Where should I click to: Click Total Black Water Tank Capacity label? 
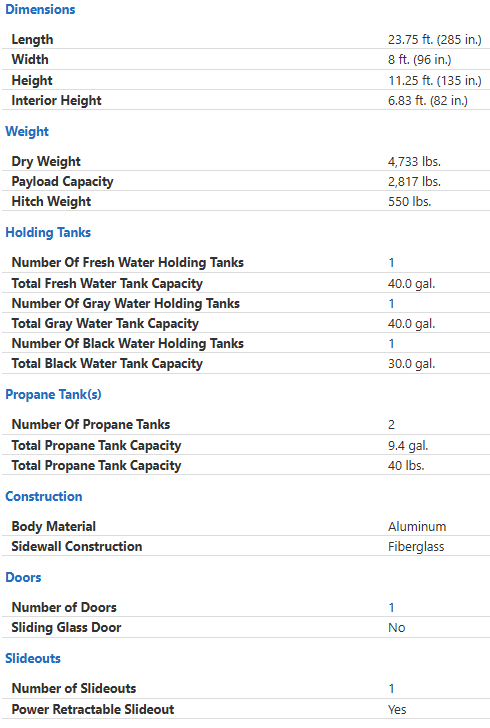tap(107, 364)
